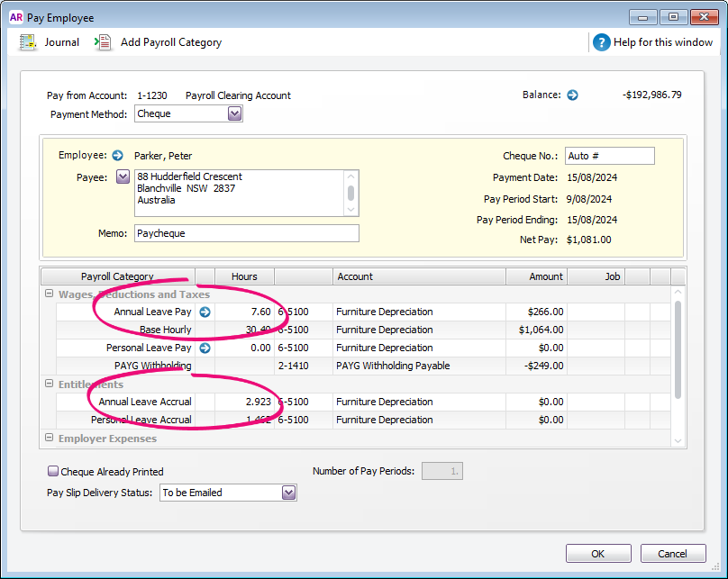This screenshot has width=728, height=579.
Task: Click the AR application icon in title bar
Action: point(16,17)
